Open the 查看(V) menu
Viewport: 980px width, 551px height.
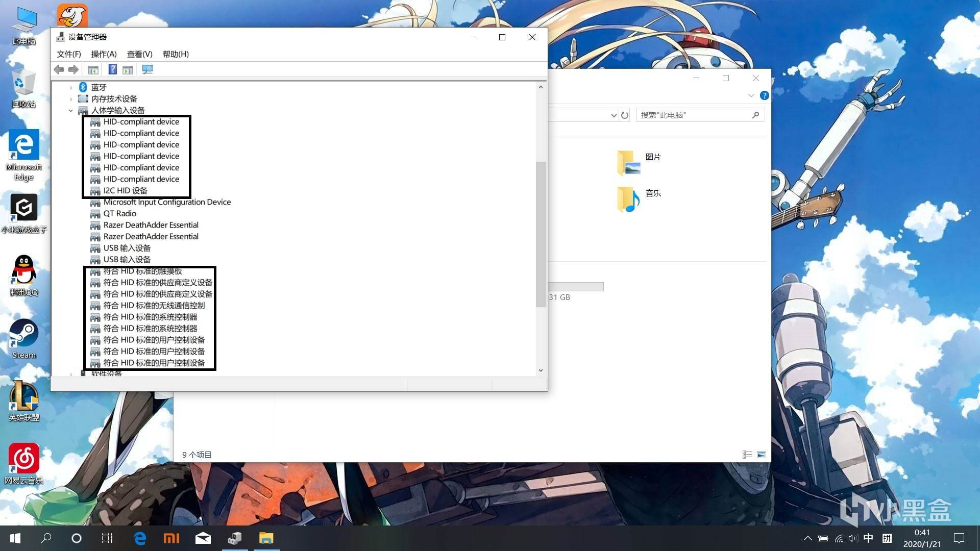[x=140, y=54]
